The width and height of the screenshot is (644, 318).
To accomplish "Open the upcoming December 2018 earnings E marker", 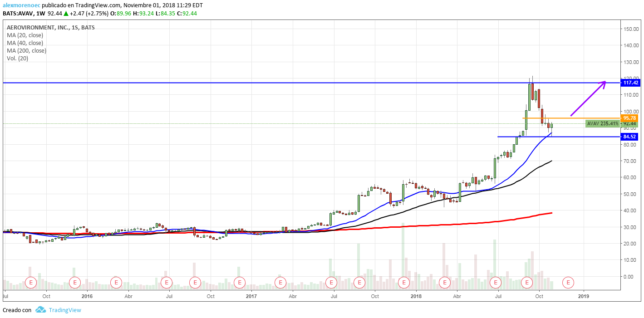I will click(568, 282).
